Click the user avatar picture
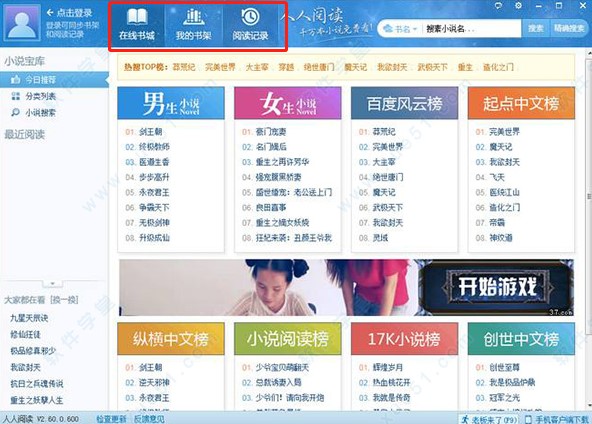This screenshot has height=424, width=592. (x=22, y=23)
